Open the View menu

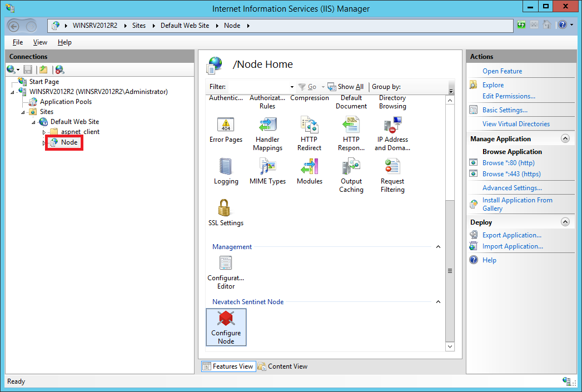[x=40, y=42]
